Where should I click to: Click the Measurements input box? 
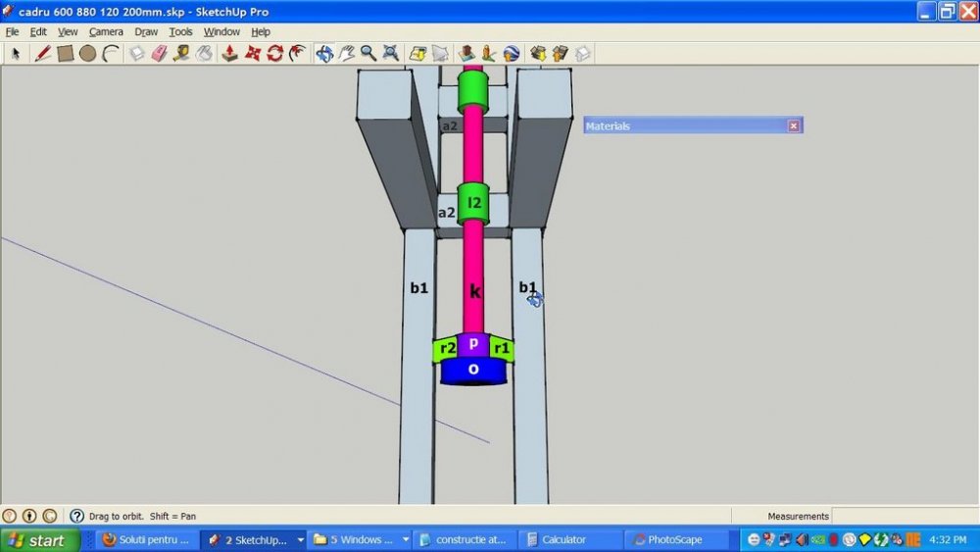(905, 516)
